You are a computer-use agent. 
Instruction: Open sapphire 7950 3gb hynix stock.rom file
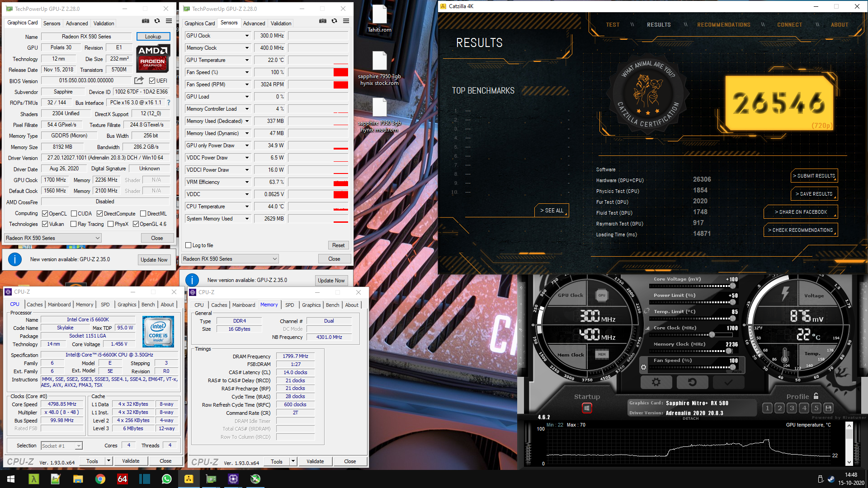click(x=379, y=69)
